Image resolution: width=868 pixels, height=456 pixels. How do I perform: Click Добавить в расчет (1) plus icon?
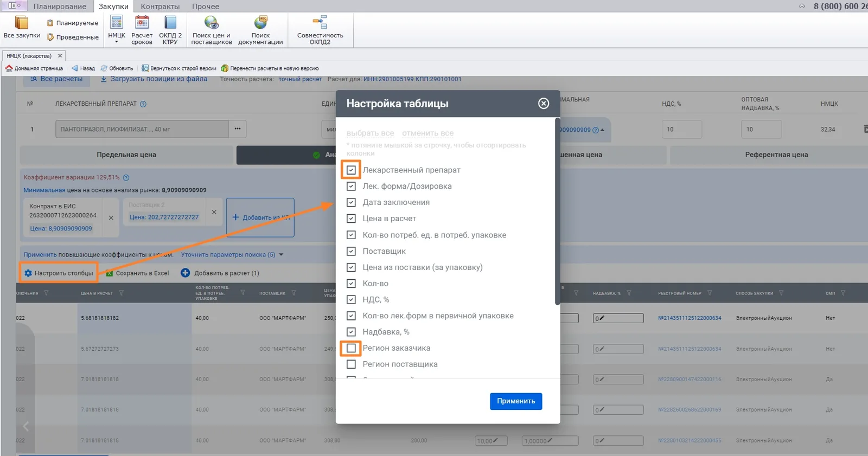click(x=185, y=273)
